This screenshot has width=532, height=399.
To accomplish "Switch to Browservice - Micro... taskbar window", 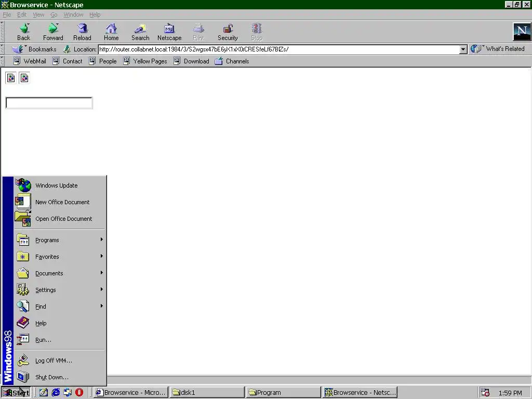I will [130, 393].
